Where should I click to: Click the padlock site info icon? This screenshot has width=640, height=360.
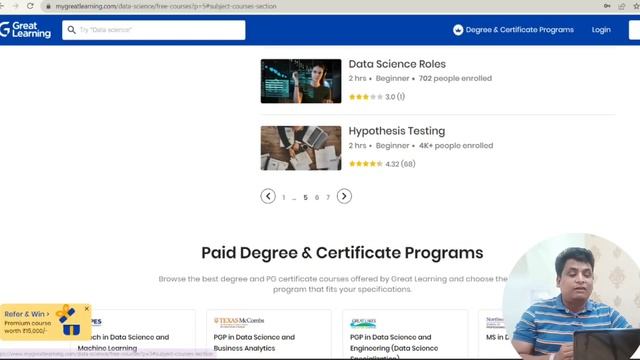coord(48,6)
